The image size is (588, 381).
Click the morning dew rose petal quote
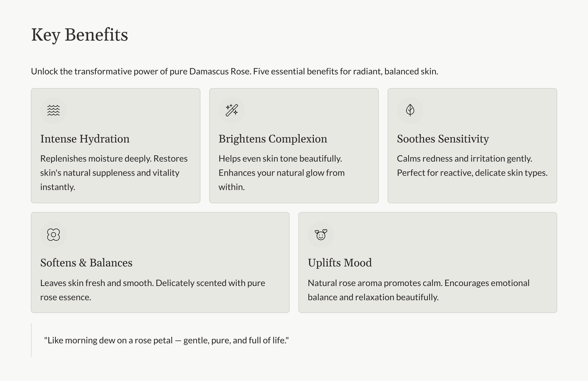click(x=166, y=340)
